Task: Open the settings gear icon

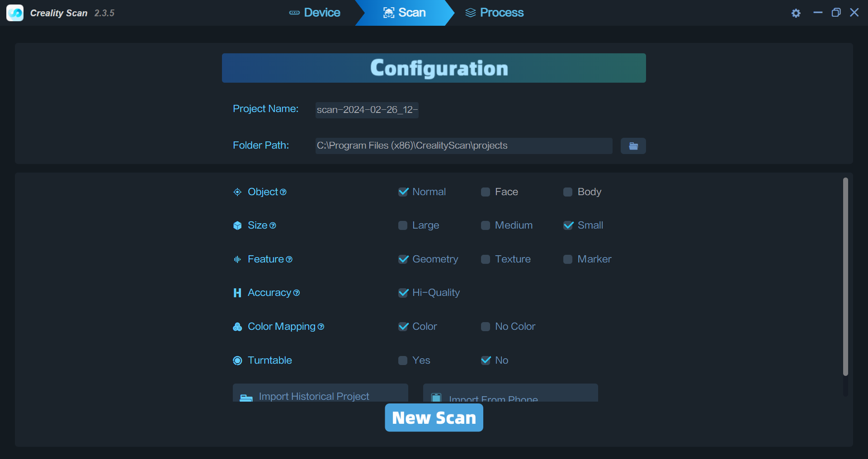Action: point(796,13)
